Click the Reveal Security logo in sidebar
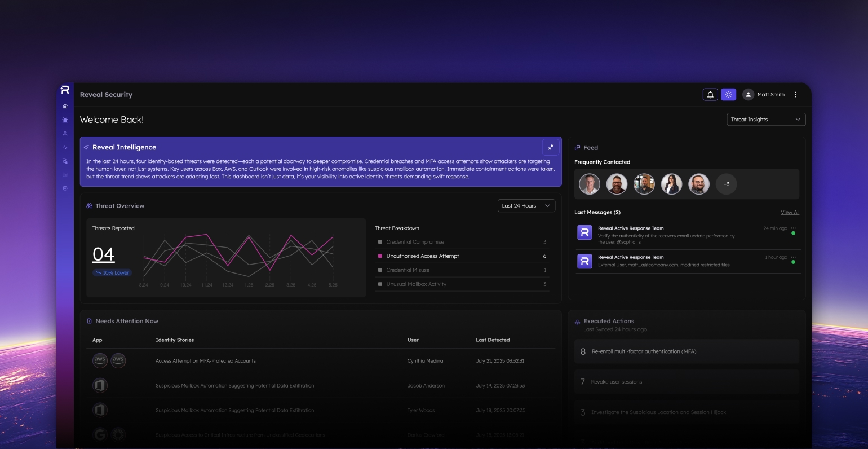Screen dimensions: 868x449 point(65,89)
